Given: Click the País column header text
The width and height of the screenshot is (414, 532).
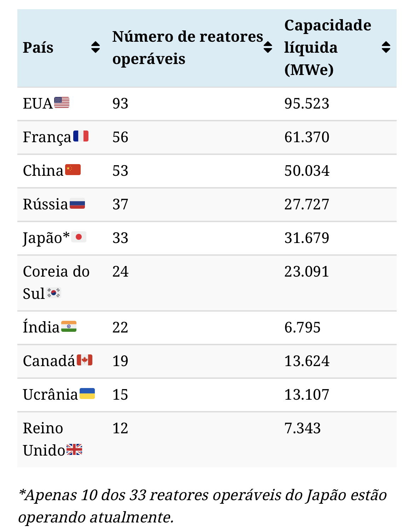Looking at the screenshot, I should tap(38, 47).
